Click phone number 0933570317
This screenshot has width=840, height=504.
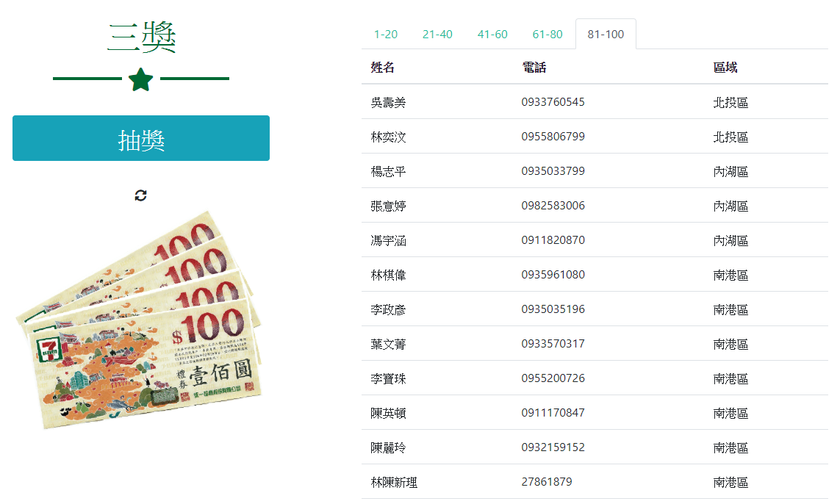coord(553,344)
